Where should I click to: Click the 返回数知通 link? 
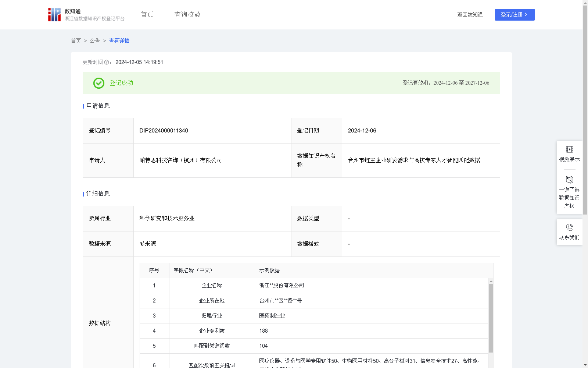tap(470, 15)
